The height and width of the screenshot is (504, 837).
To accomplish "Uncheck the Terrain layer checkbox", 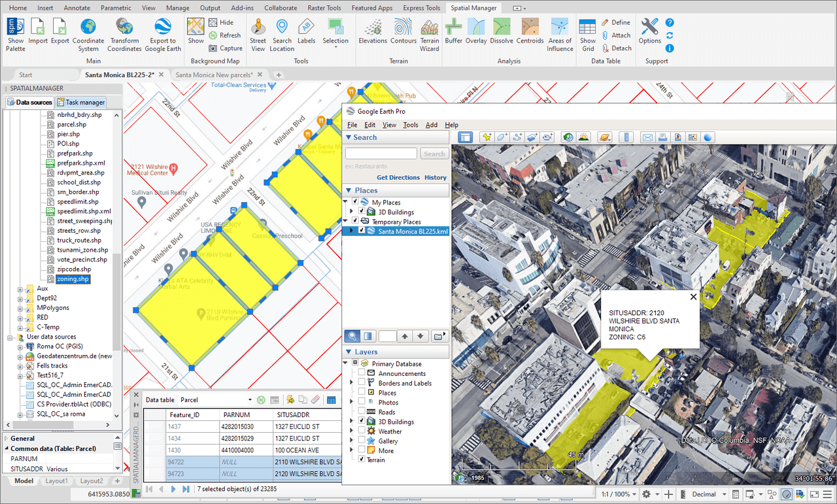I will click(x=362, y=460).
